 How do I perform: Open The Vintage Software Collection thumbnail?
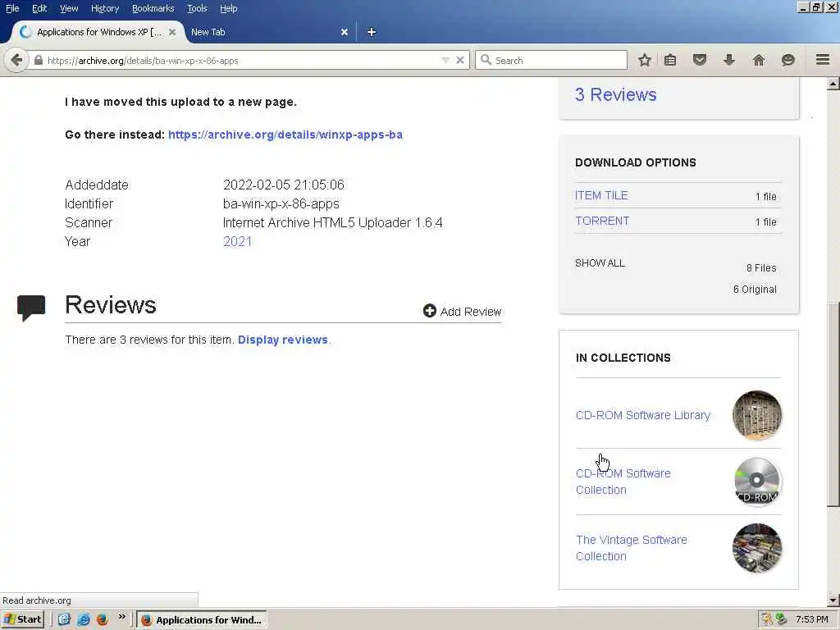click(x=757, y=548)
